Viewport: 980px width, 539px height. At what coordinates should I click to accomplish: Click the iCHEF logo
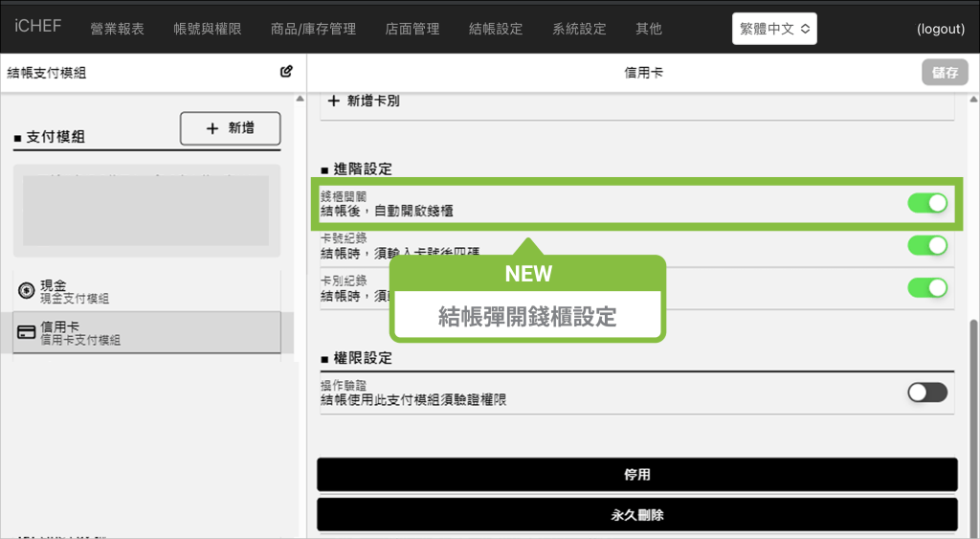(x=38, y=26)
